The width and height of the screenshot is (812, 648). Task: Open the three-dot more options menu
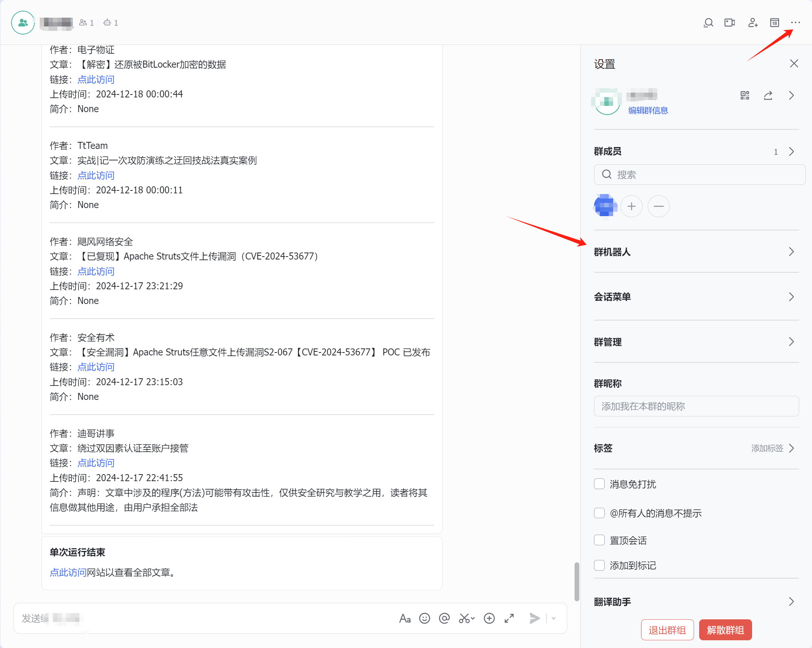795,23
